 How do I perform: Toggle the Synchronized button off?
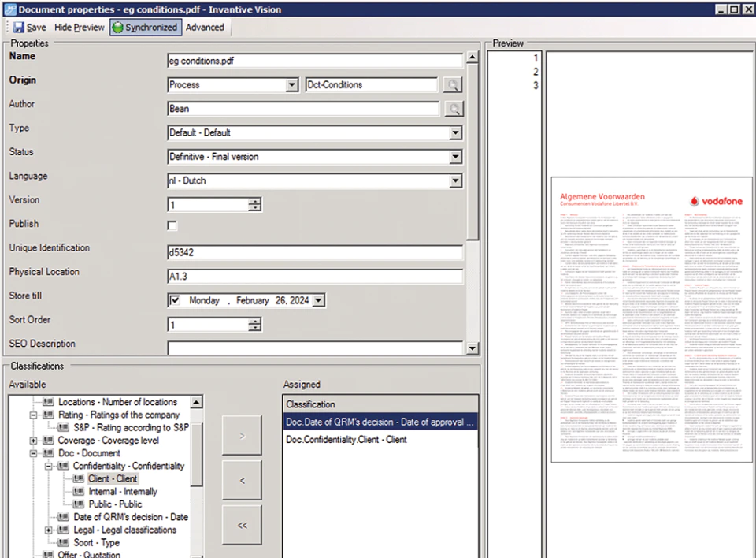(146, 28)
